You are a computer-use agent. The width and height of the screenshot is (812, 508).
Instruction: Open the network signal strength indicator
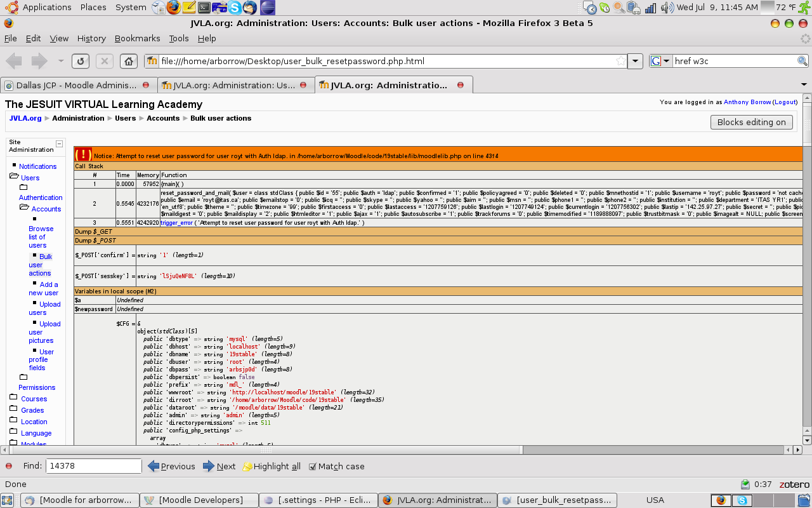pyautogui.click(x=651, y=8)
